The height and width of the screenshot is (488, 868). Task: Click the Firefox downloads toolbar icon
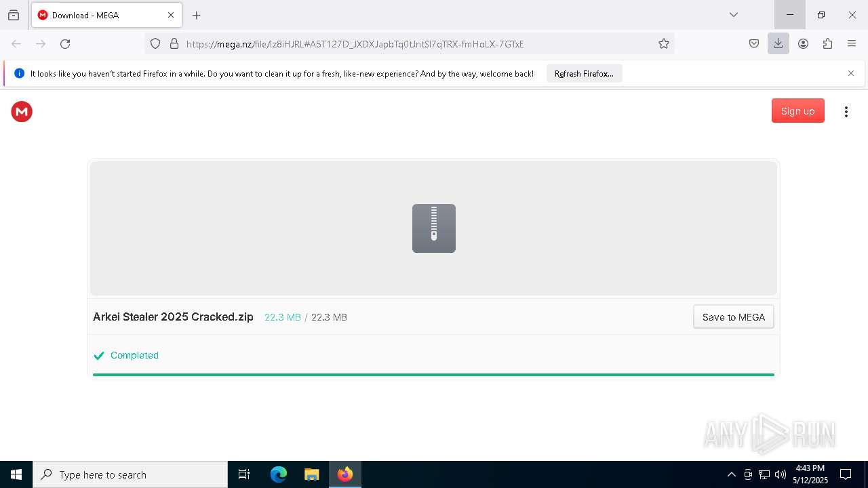coord(778,43)
